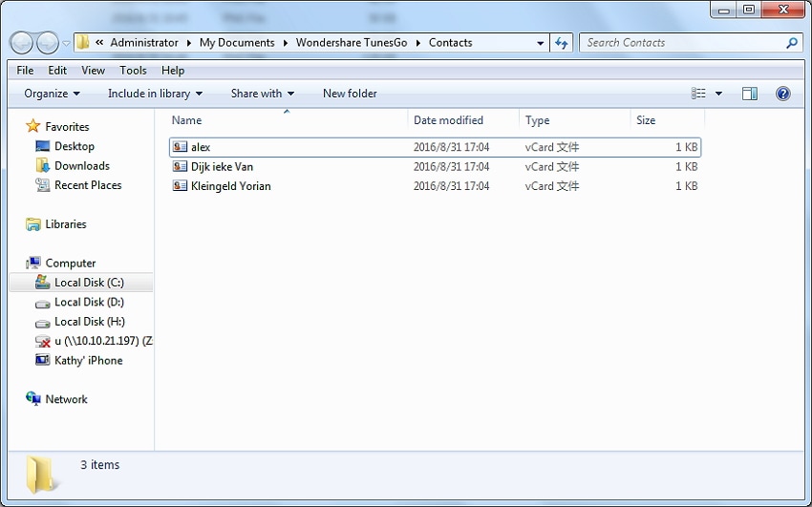This screenshot has width=812, height=507.
Task: Click the Recent Places icon
Action: click(42, 184)
